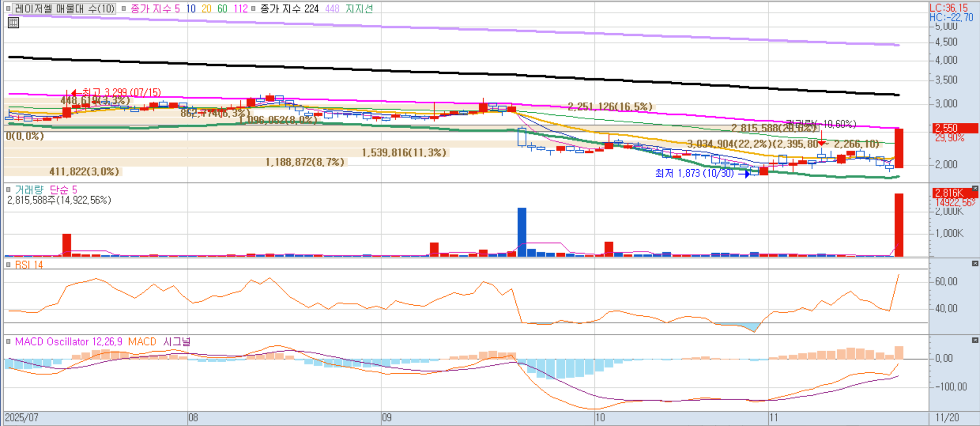Image resolution: width=980 pixels, height=426 pixels.
Task: Click the 1,188,872(8.7%) volume profile label
Action: pos(305,162)
